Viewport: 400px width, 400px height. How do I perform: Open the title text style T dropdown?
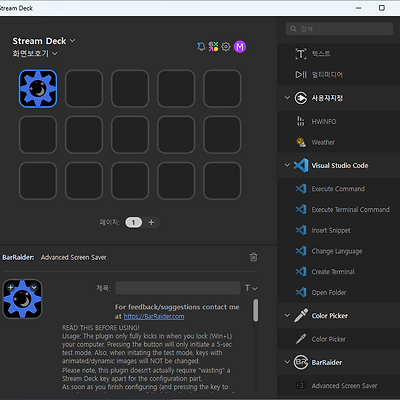pyautogui.click(x=251, y=288)
